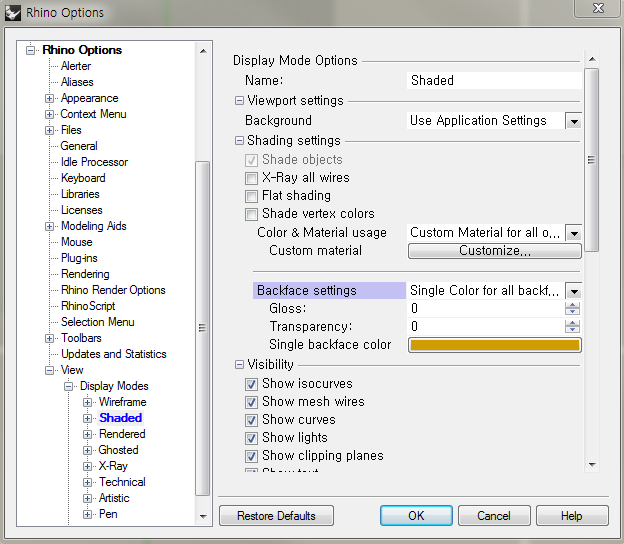Confirm with OK button
The width and height of the screenshot is (624, 544).
[x=416, y=516]
